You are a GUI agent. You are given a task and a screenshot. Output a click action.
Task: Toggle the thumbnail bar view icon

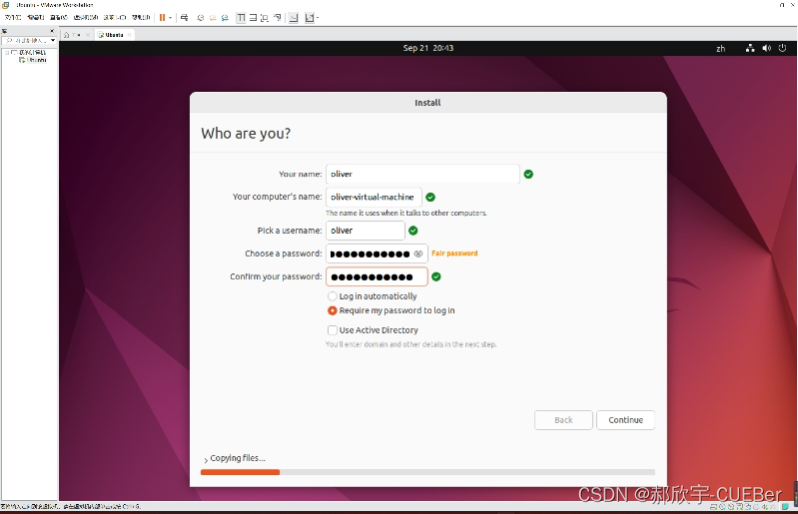(253, 18)
